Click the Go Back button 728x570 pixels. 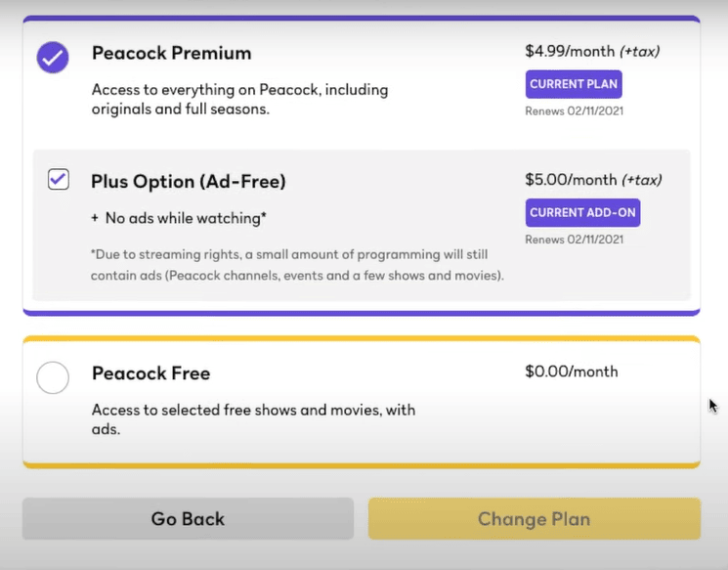point(188,518)
